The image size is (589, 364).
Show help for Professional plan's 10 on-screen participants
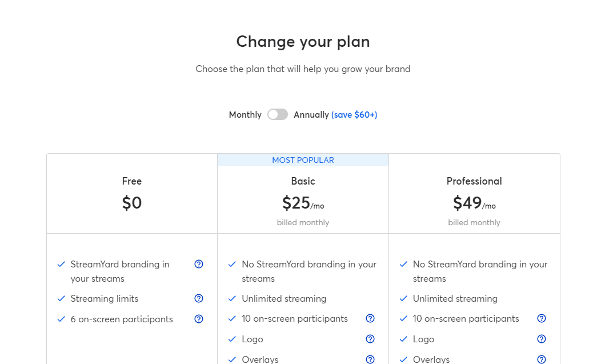coord(542,319)
